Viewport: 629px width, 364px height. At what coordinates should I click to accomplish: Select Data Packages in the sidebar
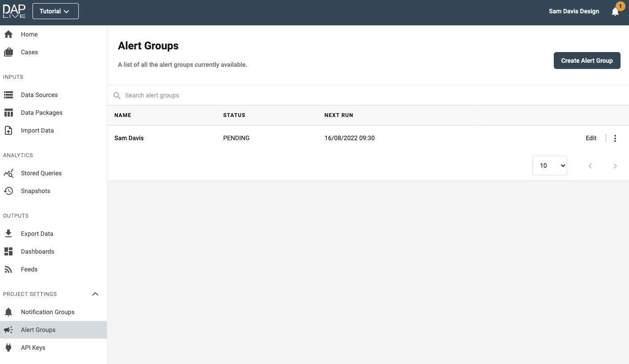41,113
